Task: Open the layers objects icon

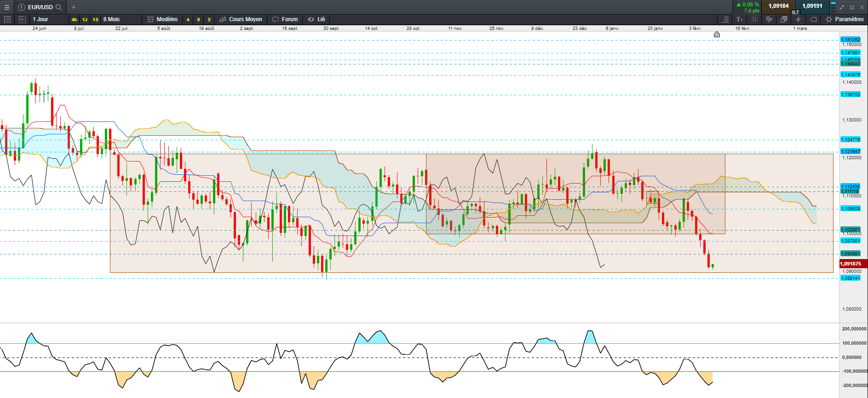Action: pyautogui.click(x=783, y=19)
